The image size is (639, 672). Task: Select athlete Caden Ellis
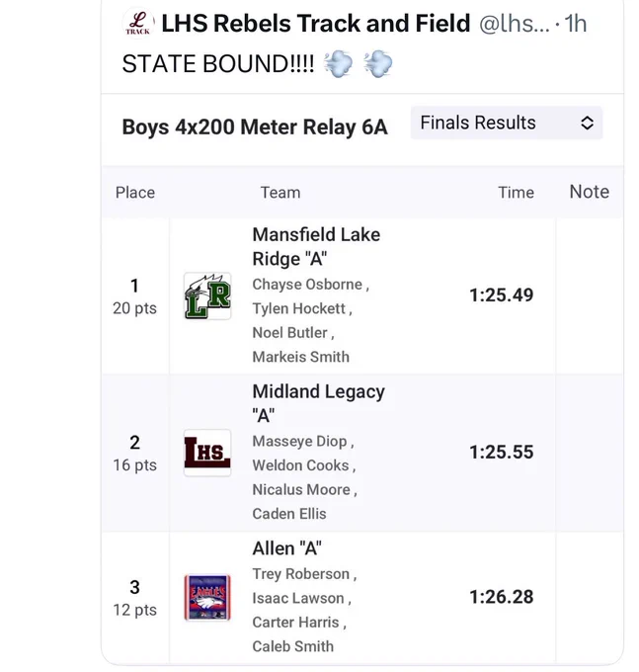click(x=289, y=514)
